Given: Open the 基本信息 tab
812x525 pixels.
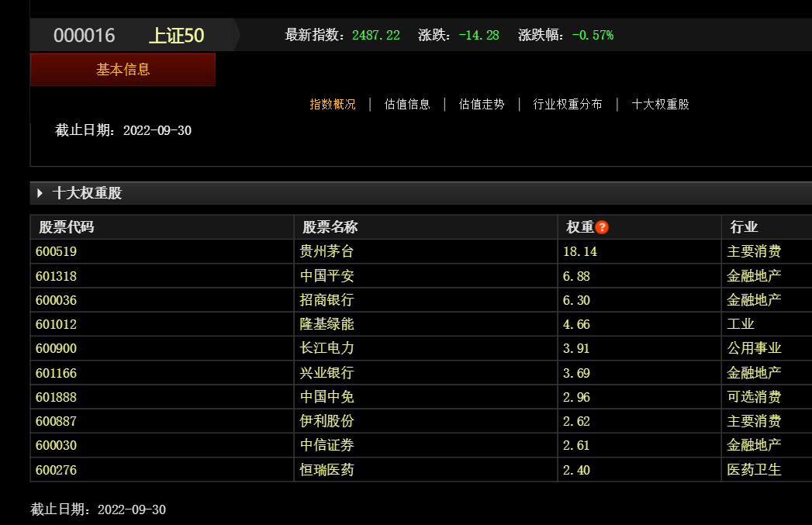Looking at the screenshot, I should click(x=123, y=69).
